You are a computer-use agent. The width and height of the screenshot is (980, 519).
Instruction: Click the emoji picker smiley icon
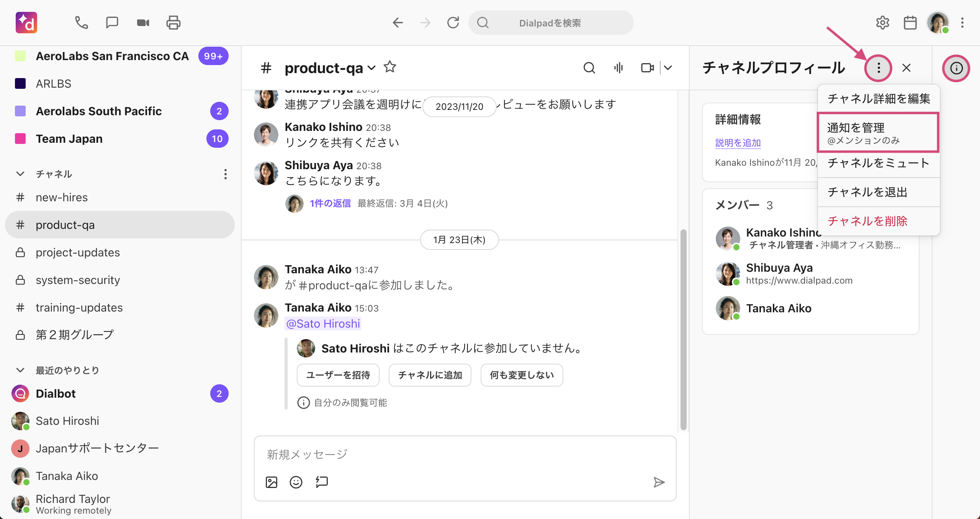coord(296,482)
